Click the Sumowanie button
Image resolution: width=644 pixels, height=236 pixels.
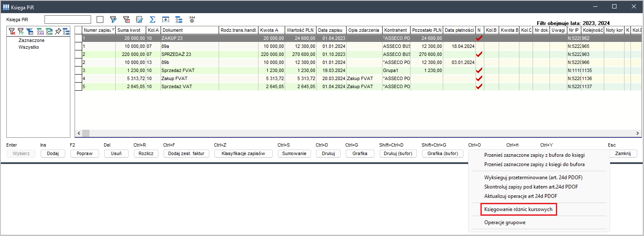[x=294, y=154]
